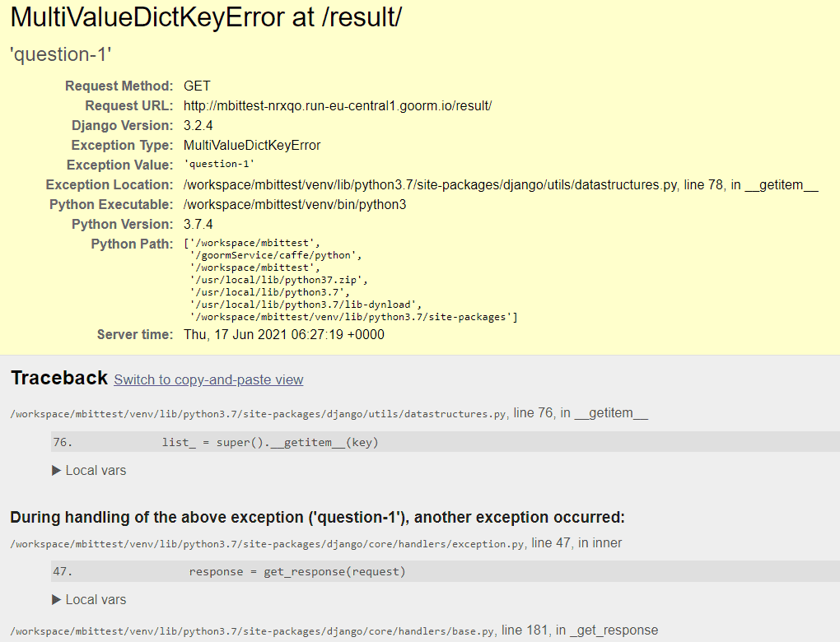Click code line 76 with super().__getitem__

tap(270, 443)
